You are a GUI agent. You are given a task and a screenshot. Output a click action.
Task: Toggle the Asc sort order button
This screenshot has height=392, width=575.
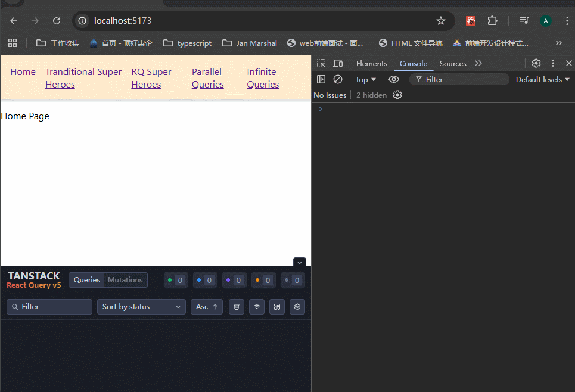[207, 307]
